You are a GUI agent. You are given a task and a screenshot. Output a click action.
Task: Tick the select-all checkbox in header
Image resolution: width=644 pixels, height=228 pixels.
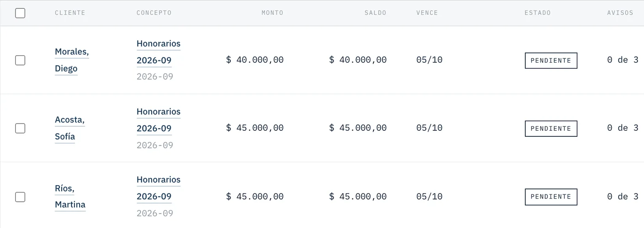tap(20, 13)
